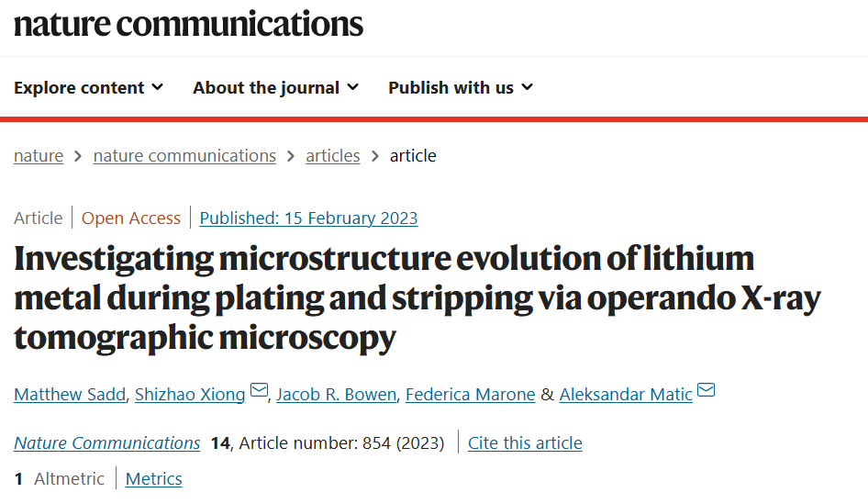Open the Explore content menu
Image resolution: width=868 pixels, height=504 pixels.
pyautogui.click(x=89, y=87)
